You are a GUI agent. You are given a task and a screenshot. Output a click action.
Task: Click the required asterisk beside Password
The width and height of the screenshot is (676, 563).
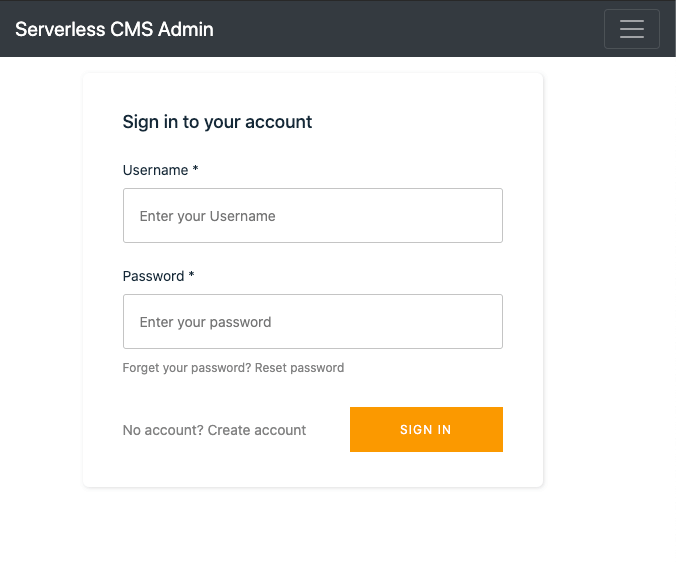pyautogui.click(x=192, y=276)
